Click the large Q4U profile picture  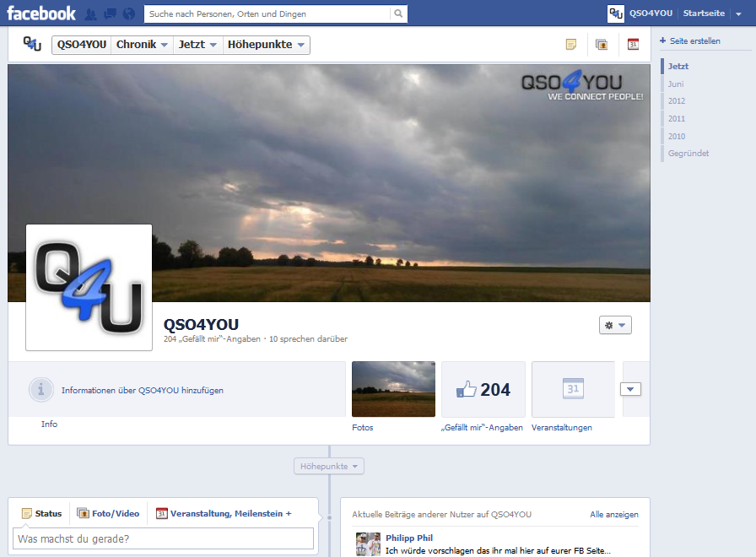[x=89, y=288]
